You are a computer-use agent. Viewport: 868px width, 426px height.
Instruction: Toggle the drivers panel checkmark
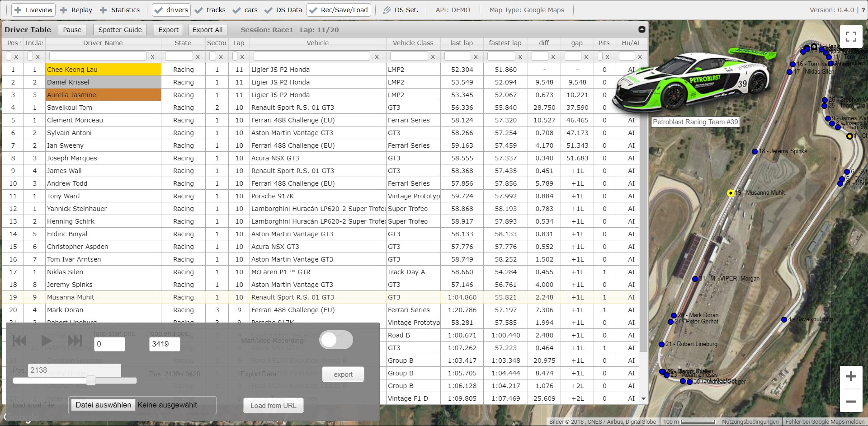point(171,10)
